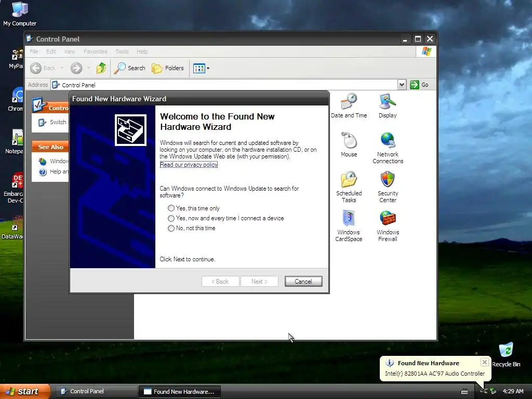Click the Windows Update link under See Also
Viewport: 532px width, 399px height.
54,161
